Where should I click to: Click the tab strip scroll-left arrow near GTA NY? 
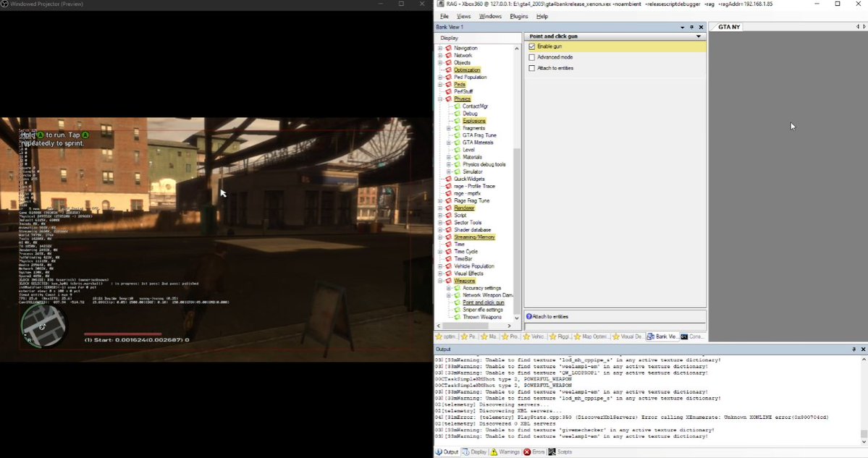tap(857, 27)
